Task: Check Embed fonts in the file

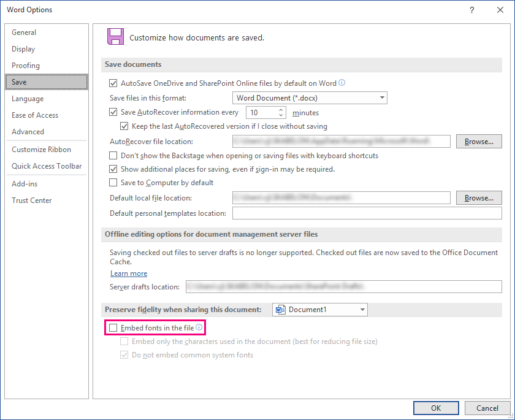Action: pos(113,328)
